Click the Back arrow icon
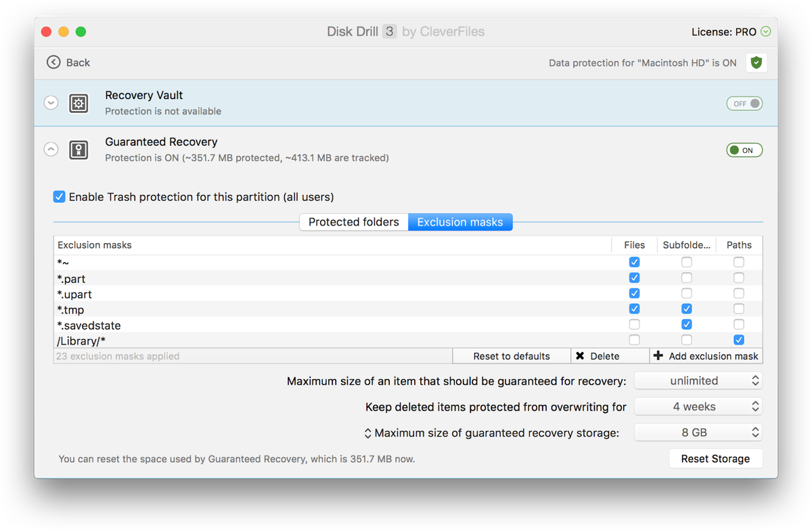 (53, 62)
